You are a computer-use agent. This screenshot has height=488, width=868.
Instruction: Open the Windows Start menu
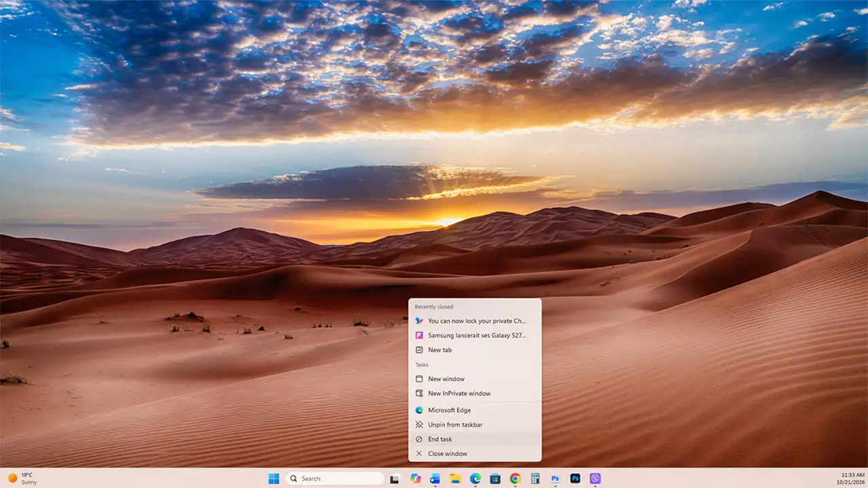[x=273, y=479]
